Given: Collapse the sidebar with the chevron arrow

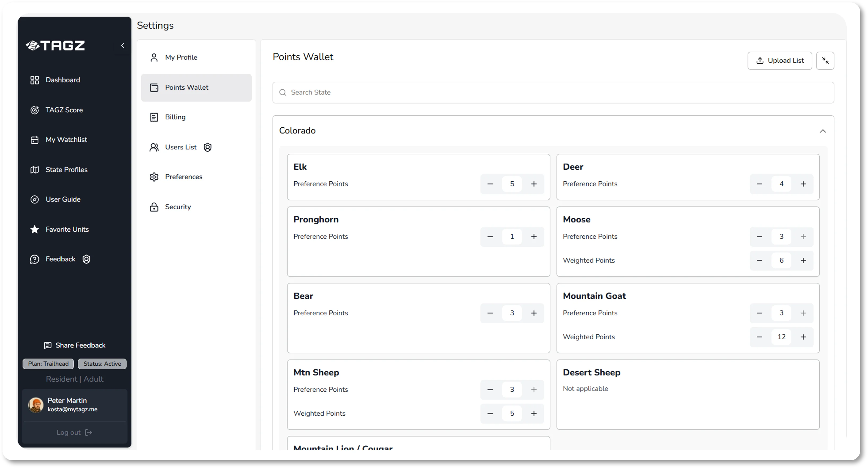Looking at the screenshot, I should click(122, 45).
